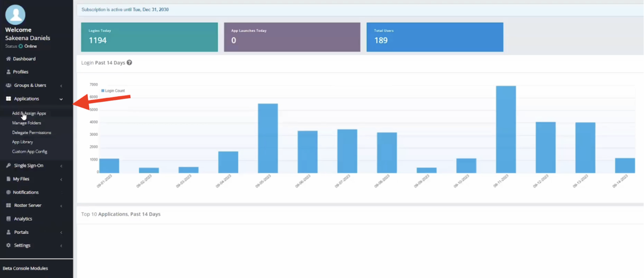Expand the Settings chevron
644x278 pixels.
(61, 246)
